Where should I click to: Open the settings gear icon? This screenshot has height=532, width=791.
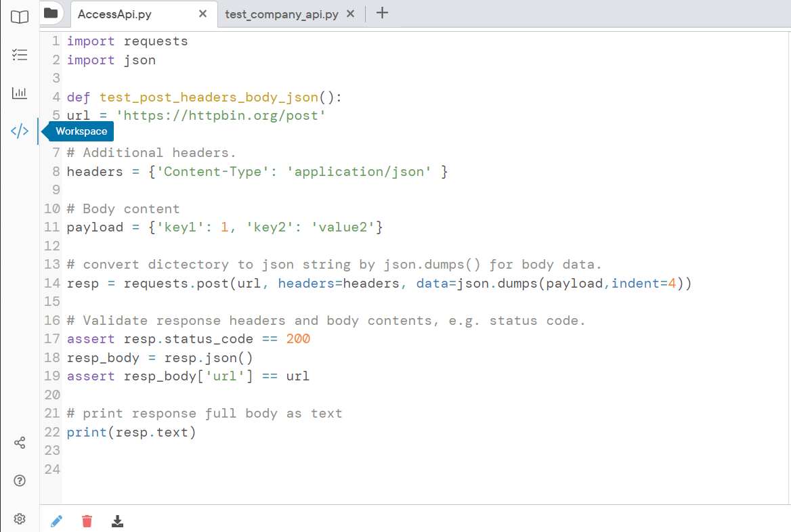[19, 518]
